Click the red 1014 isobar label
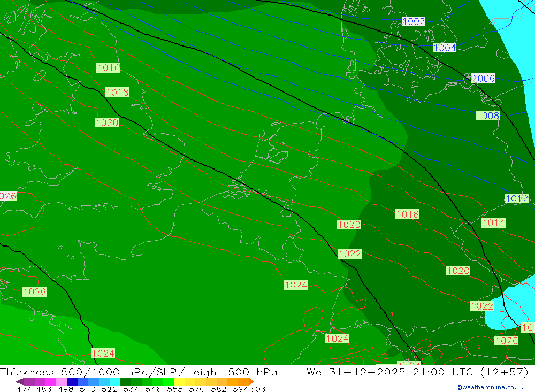The width and height of the screenshot is (535, 392). (493, 223)
